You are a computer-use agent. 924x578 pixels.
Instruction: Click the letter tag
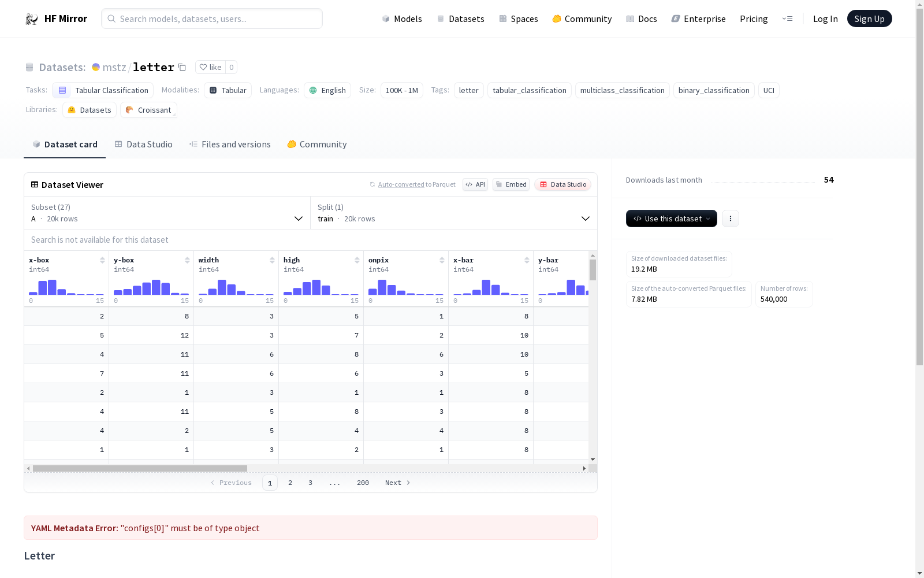(x=468, y=90)
